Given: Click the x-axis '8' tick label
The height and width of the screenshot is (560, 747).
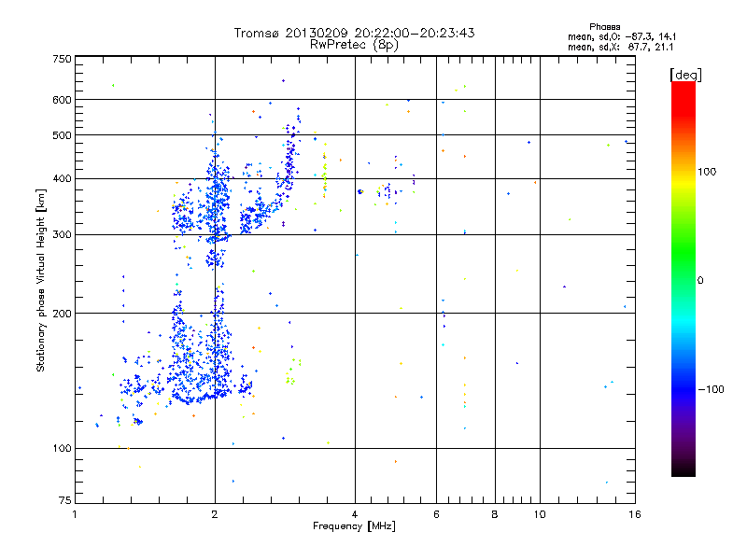Looking at the screenshot, I should click(495, 514).
